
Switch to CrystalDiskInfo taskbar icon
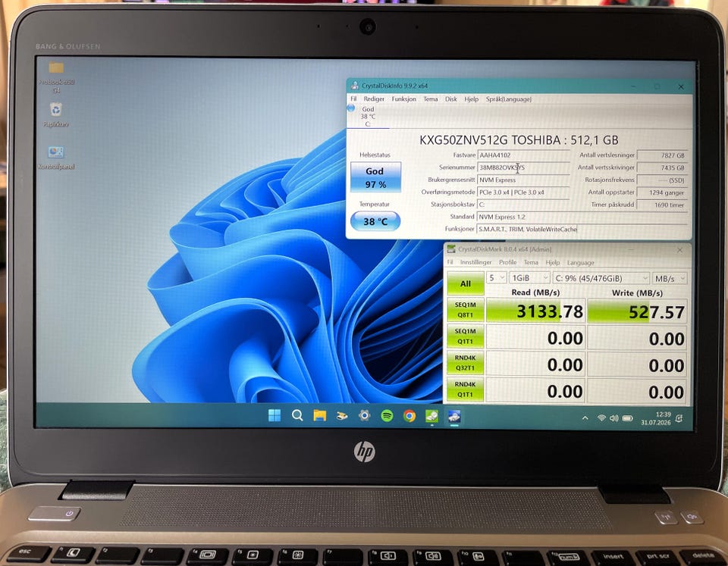[454, 416]
